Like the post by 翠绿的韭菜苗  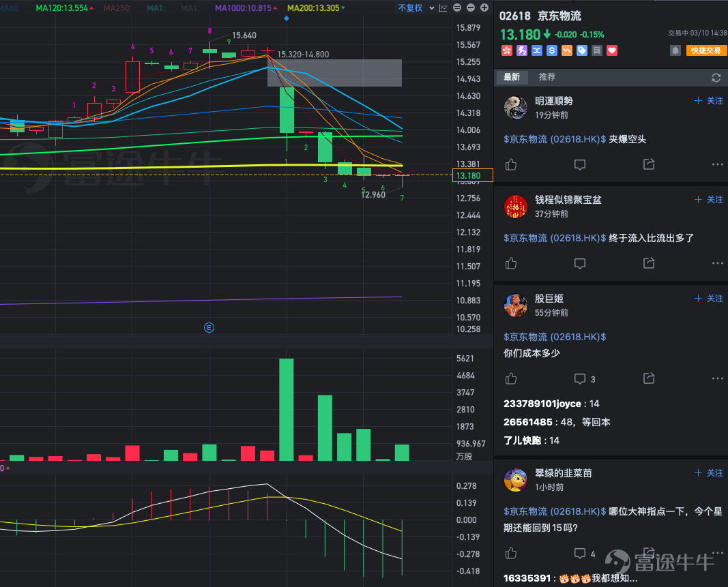click(511, 553)
